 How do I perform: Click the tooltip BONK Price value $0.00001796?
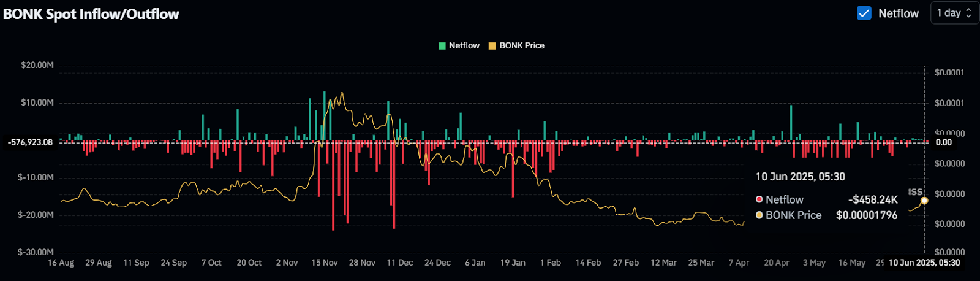coord(867,215)
